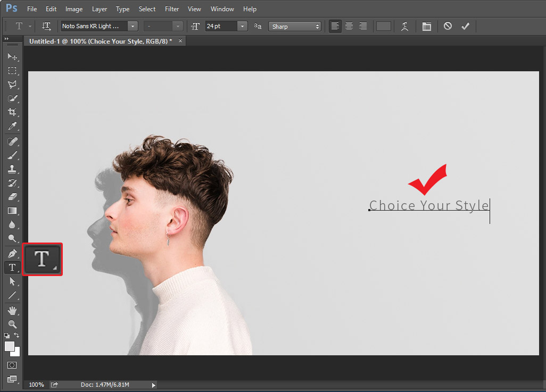Screen dimensions: 546x392
Task: Click the foreground color swatch
Action: pos(10,346)
